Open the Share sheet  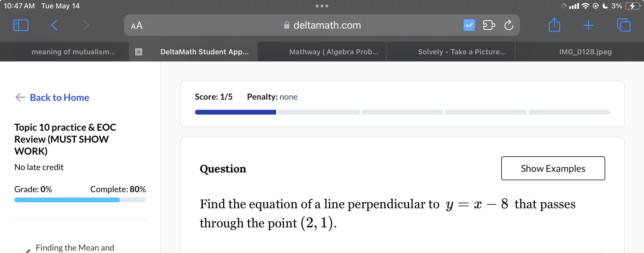[x=554, y=25]
